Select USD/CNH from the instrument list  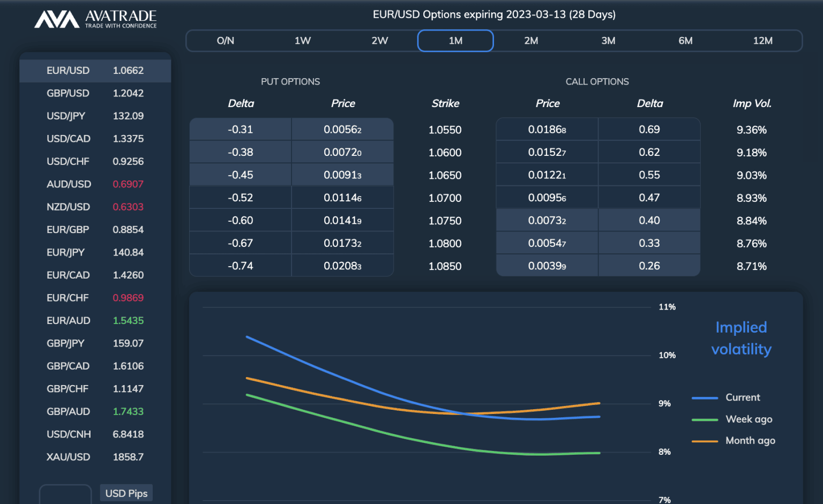[x=95, y=434]
